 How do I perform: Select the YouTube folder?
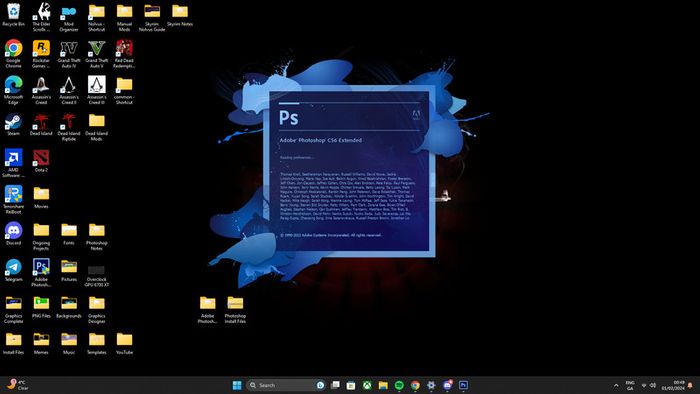tap(124, 344)
